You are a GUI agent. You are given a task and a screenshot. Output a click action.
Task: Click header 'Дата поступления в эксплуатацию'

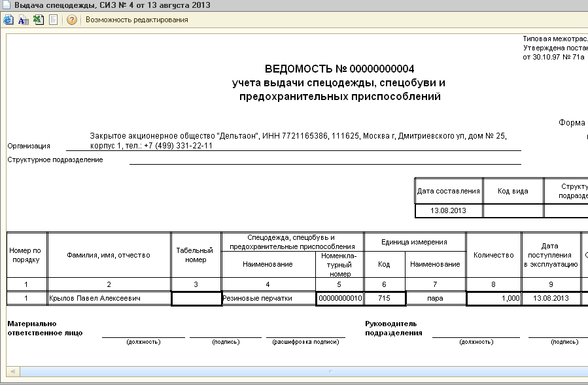click(x=551, y=255)
